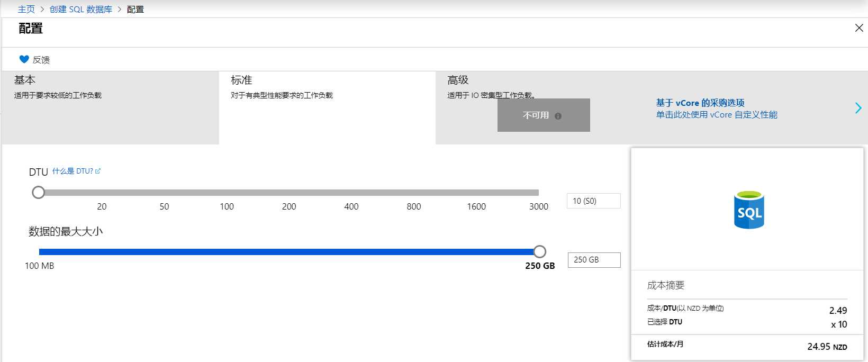Click the bold 250 GB maximum label
This screenshot has height=362, width=868.
point(540,266)
